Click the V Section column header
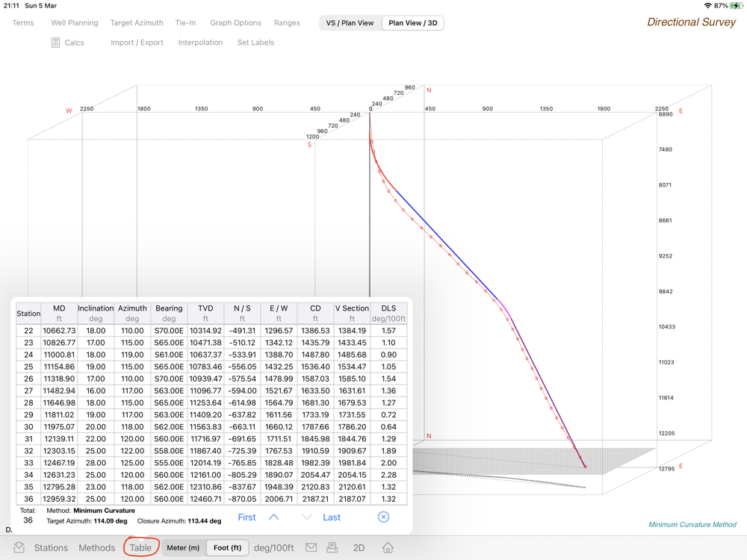Screen dimensions: 747x560 click(352, 313)
